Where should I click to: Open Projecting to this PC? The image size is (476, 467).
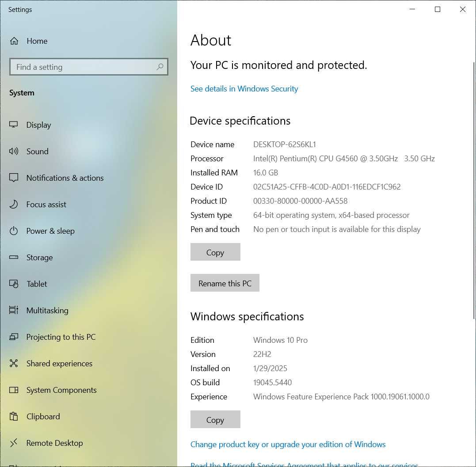point(89,337)
